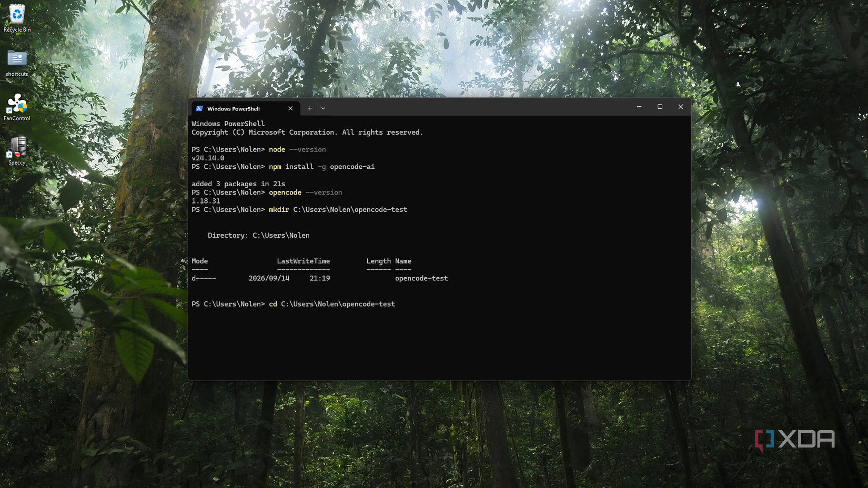The image size is (868, 488).
Task: Click the Copyright Microsoft Corporation line
Action: pyautogui.click(x=307, y=133)
